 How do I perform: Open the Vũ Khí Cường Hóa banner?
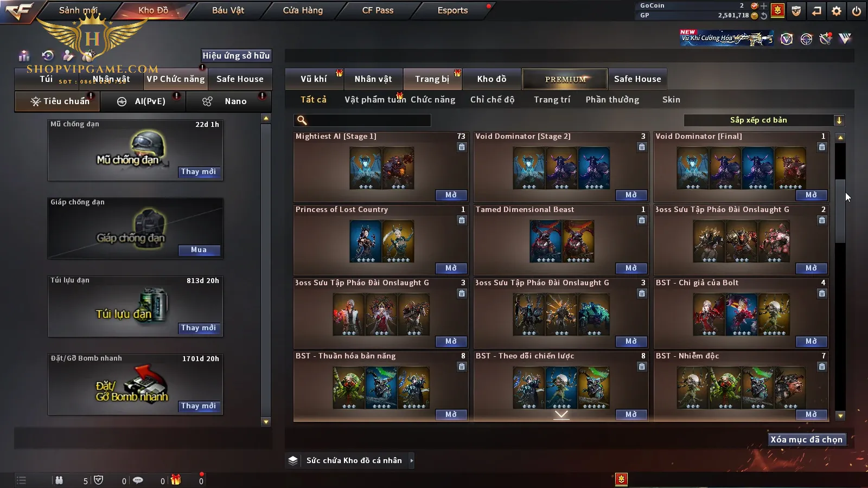point(727,38)
